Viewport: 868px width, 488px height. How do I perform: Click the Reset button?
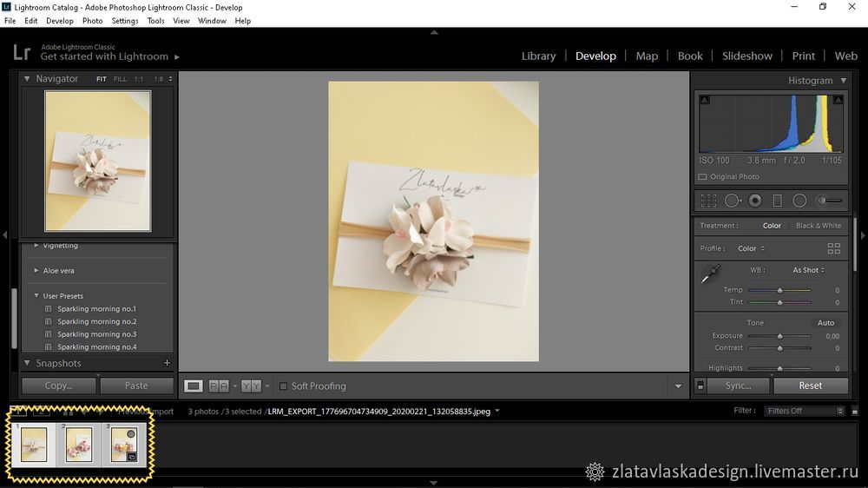(810, 386)
